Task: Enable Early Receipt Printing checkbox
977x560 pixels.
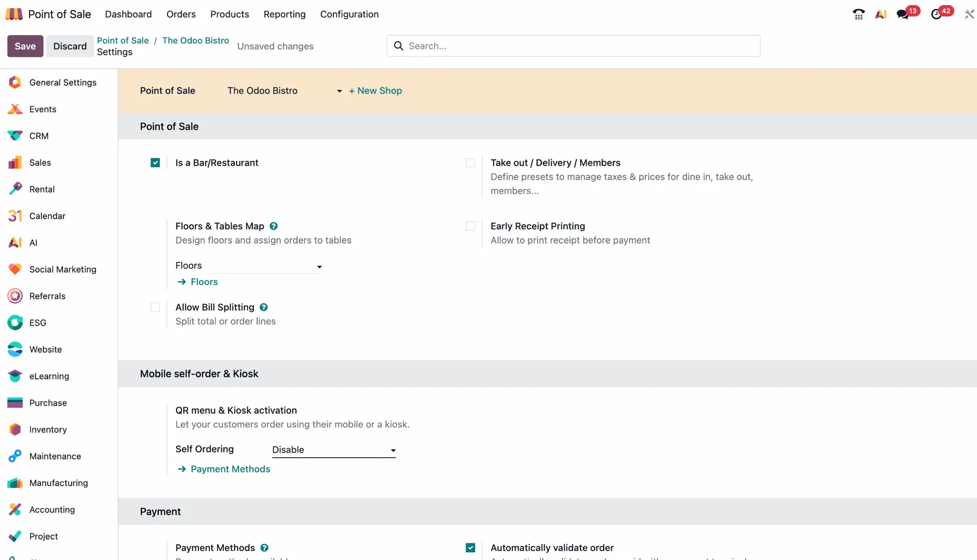Action: [x=470, y=226]
